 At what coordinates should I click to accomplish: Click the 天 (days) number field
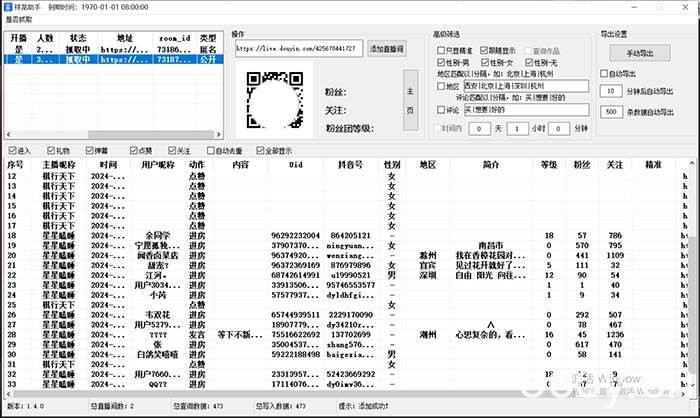click(479, 129)
